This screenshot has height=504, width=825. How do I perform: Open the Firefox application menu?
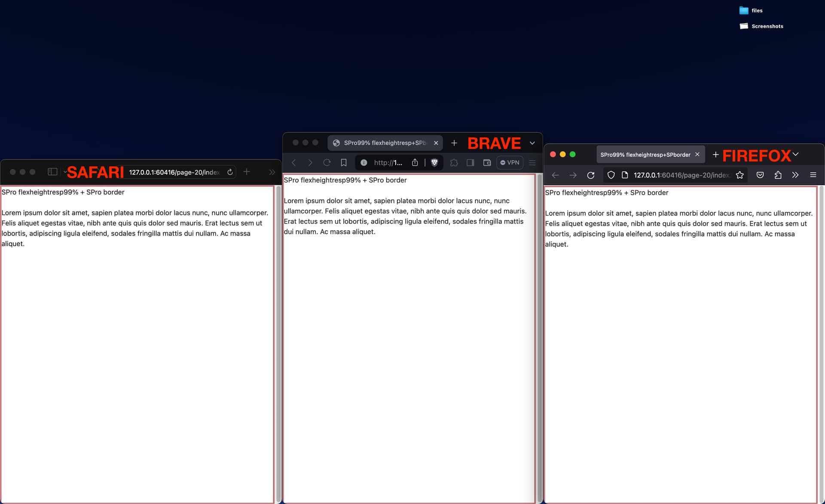coord(813,175)
